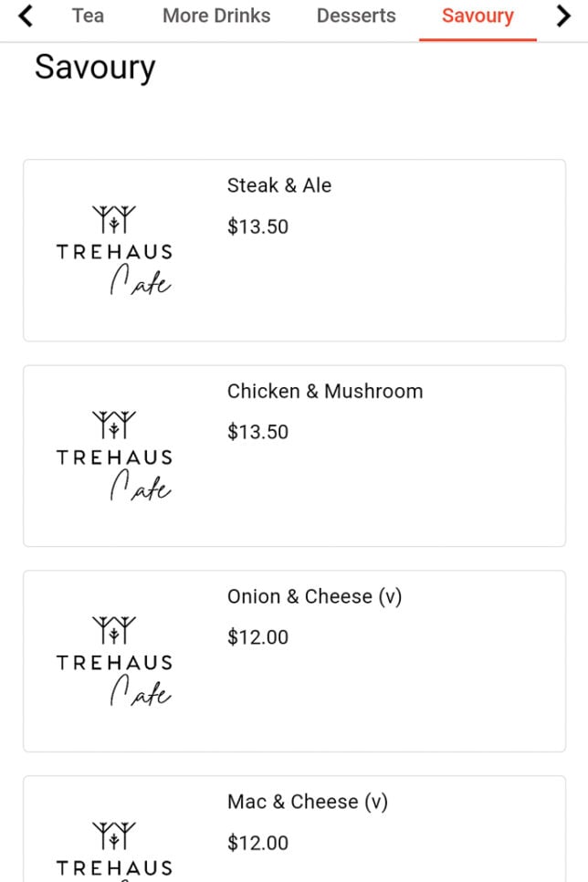
Task: Select the Savoury tab
Action: [478, 16]
